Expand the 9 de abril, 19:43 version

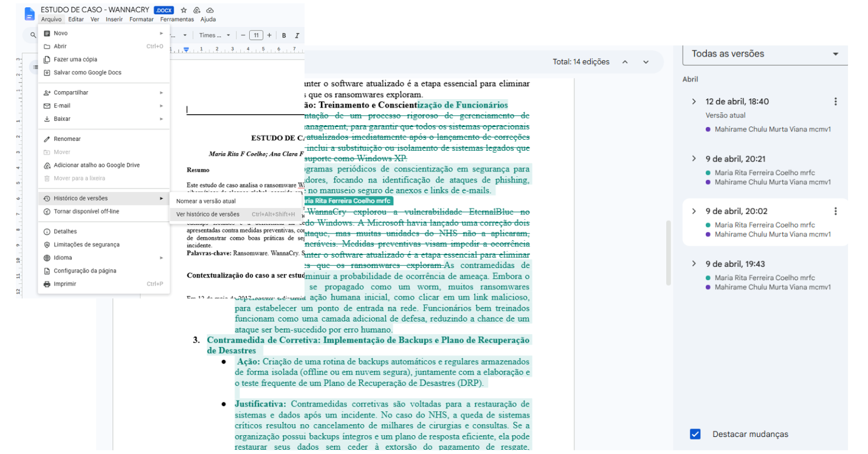tap(694, 264)
